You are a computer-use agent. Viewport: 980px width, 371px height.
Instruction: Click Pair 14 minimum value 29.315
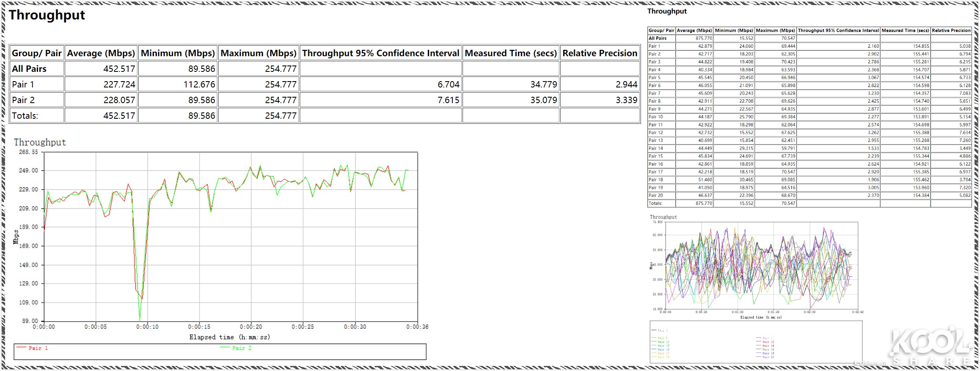[x=746, y=149]
